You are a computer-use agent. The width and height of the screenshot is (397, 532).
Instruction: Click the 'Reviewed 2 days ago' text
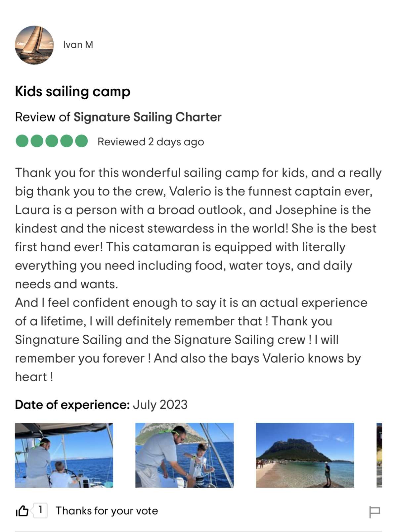[x=151, y=142]
